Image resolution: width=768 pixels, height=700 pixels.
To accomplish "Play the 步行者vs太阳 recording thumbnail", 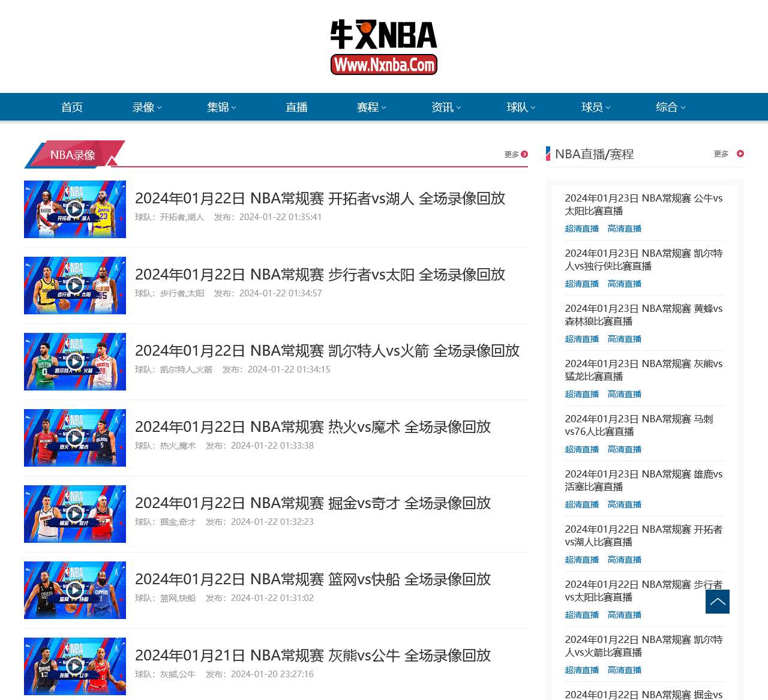I will tap(74, 285).
